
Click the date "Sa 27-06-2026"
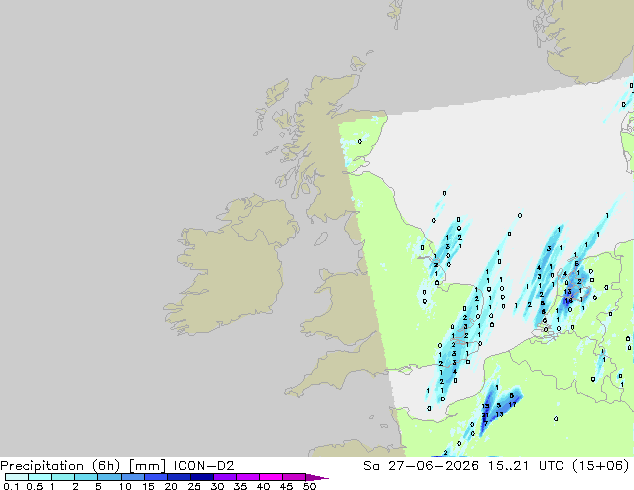421,466
